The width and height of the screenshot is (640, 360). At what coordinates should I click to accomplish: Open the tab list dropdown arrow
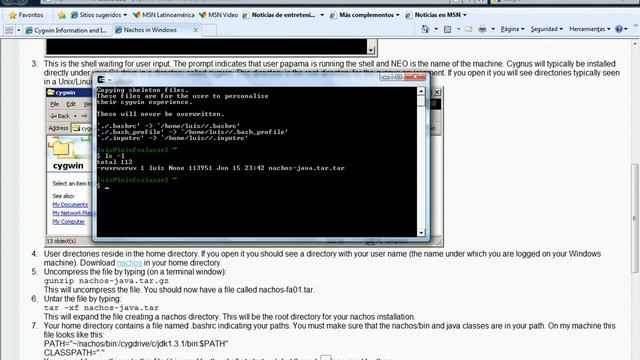point(18,30)
